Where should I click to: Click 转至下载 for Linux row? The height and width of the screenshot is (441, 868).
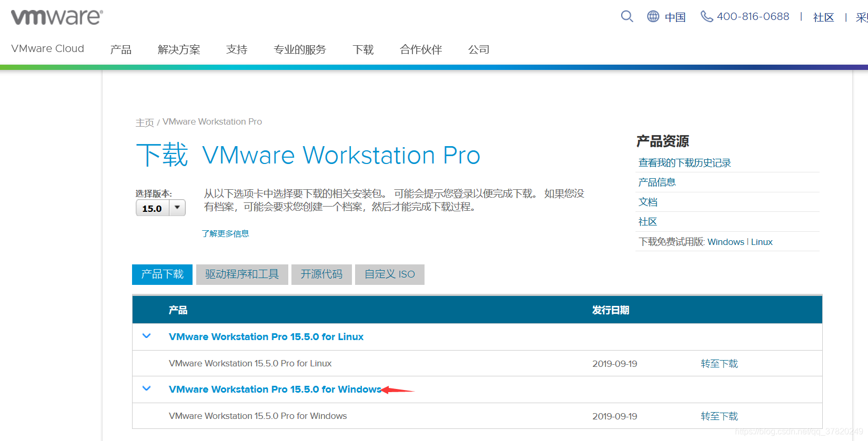(x=719, y=364)
